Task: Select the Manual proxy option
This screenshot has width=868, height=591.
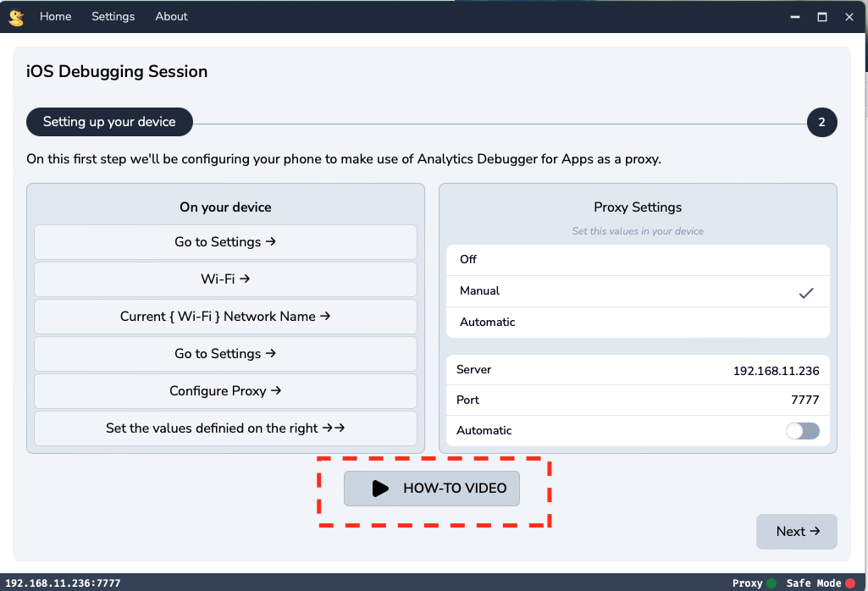Action: pyautogui.click(x=638, y=291)
